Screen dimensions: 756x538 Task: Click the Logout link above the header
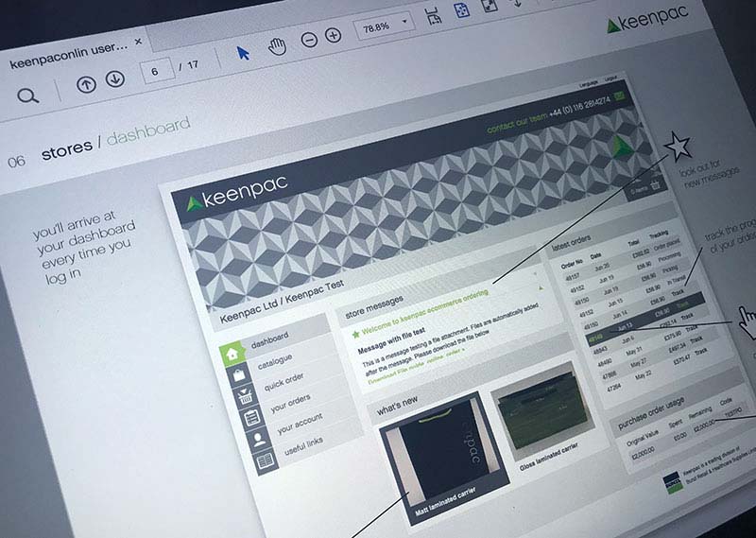tap(610, 78)
